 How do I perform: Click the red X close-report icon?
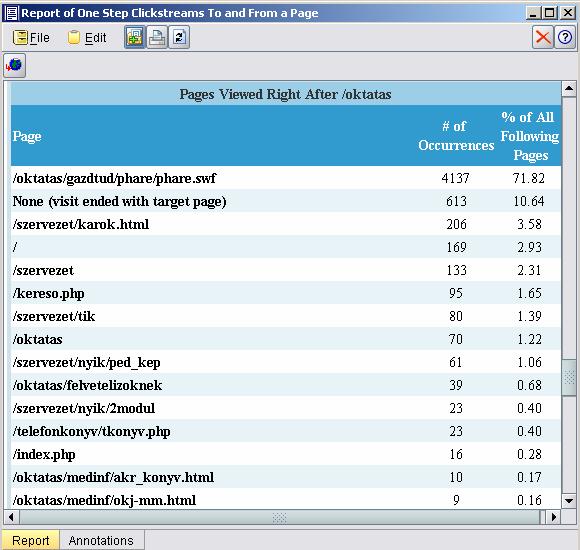543,37
